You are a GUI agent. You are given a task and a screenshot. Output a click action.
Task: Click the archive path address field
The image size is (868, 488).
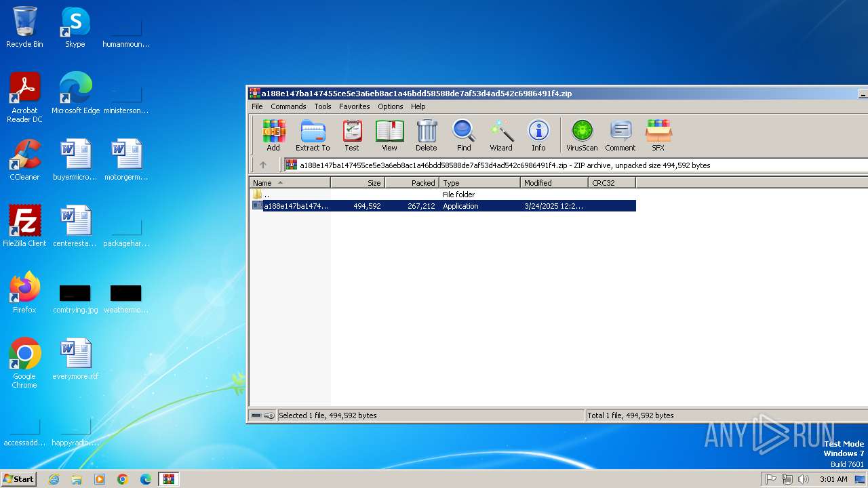575,165
